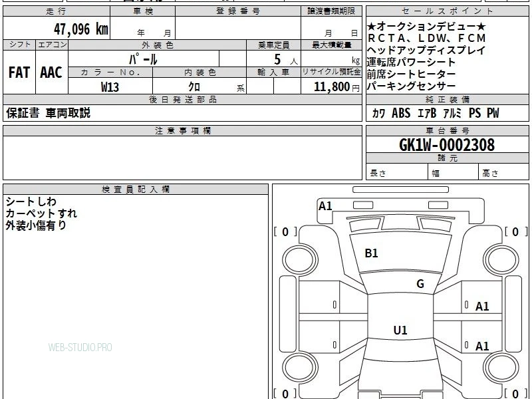Click the 注意事項欄 section header
532x399 pixels.
coord(182,130)
